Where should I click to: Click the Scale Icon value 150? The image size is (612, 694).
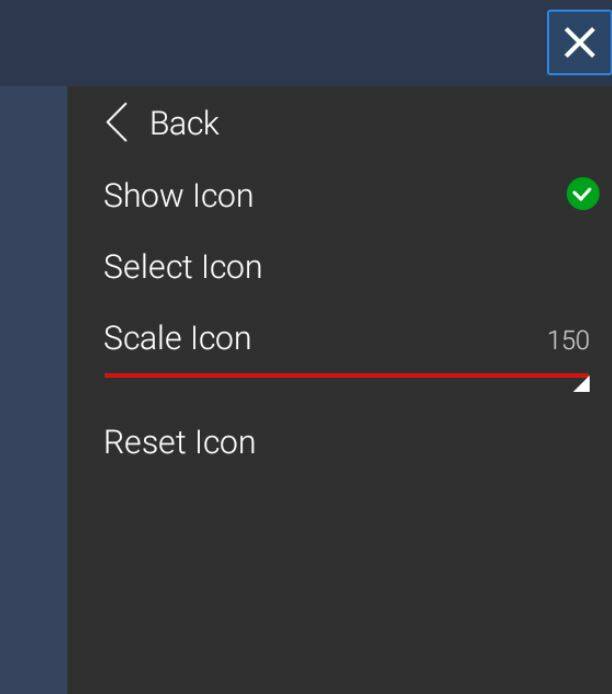[x=568, y=340]
